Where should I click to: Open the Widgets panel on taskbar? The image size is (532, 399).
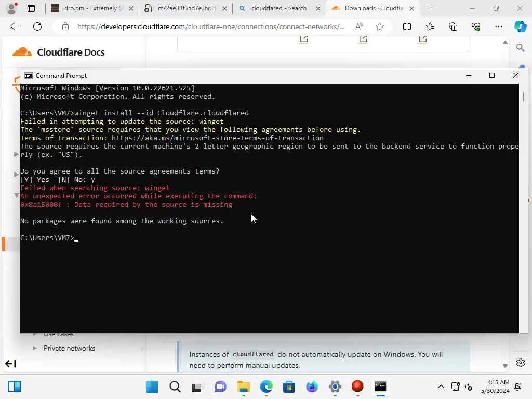[15, 387]
